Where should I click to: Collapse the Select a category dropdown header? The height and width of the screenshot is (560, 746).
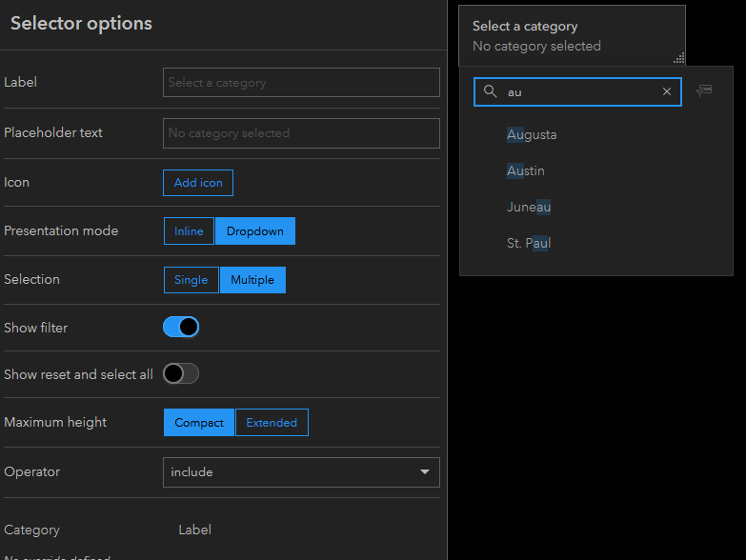pos(571,35)
